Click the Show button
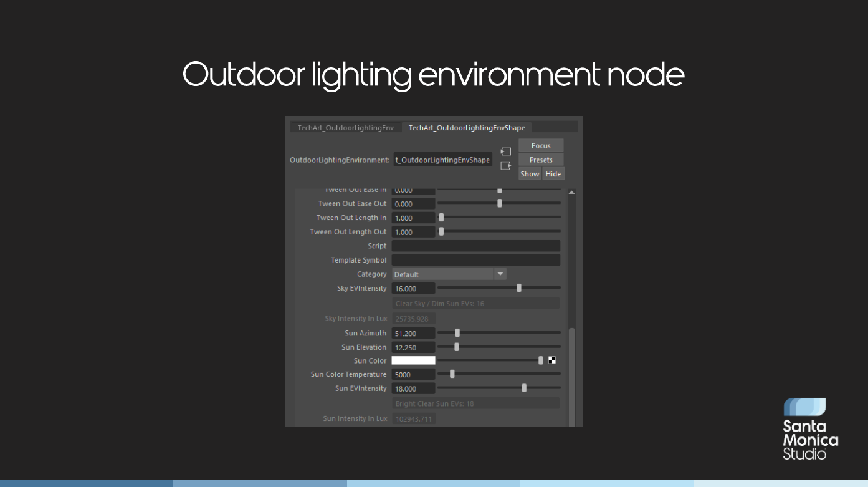The height and width of the screenshot is (487, 868). click(530, 174)
